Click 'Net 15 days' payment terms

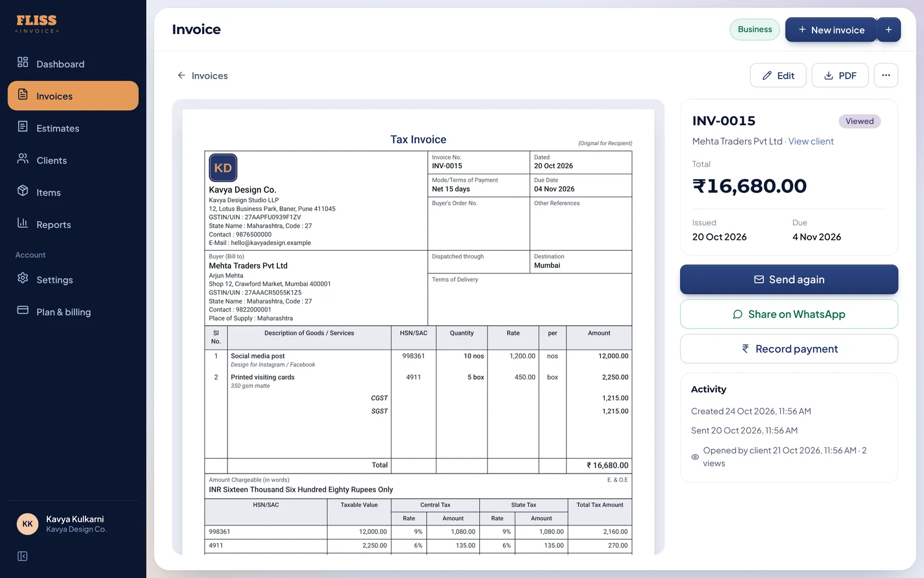451,189
